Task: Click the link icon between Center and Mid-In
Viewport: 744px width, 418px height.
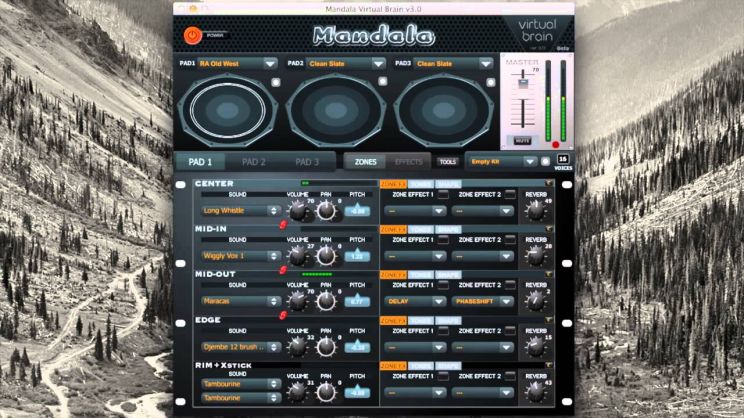Action: (284, 225)
